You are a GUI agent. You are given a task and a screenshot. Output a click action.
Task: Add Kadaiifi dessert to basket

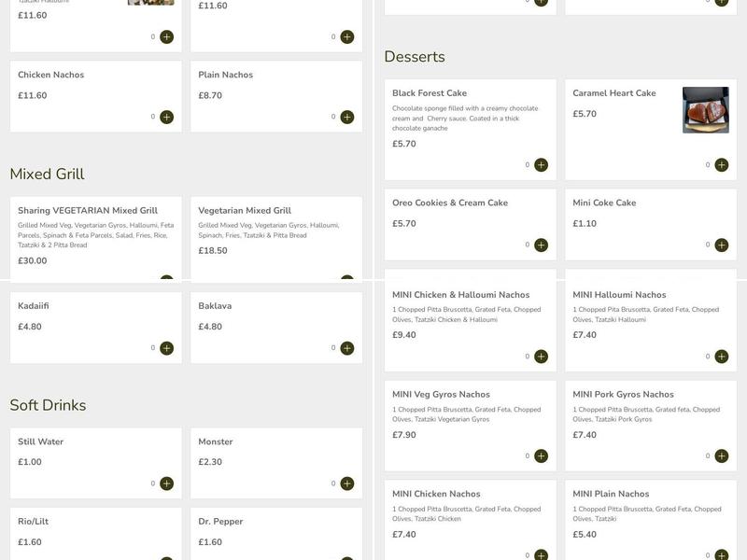(166, 348)
